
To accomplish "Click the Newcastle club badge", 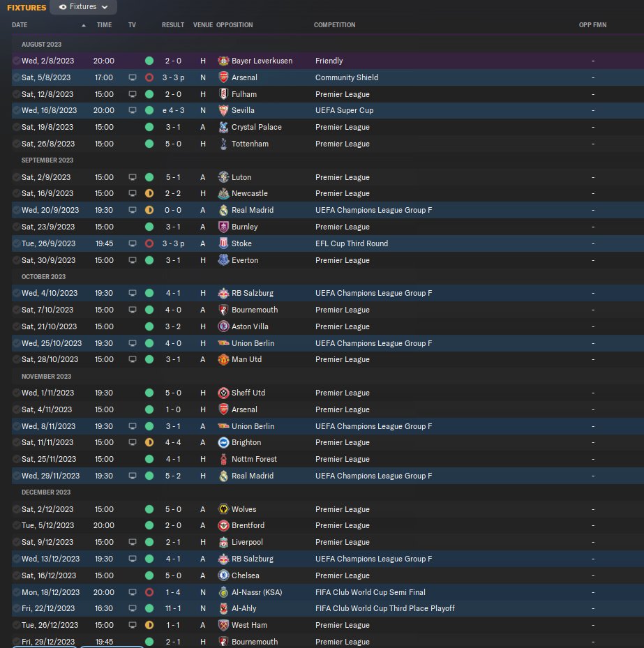I will [x=223, y=193].
